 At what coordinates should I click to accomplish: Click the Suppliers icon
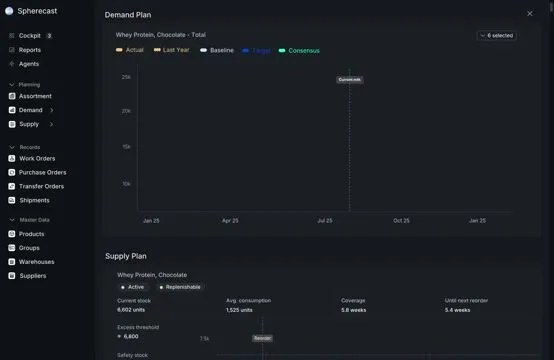pyautogui.click(x=12, y=276)
